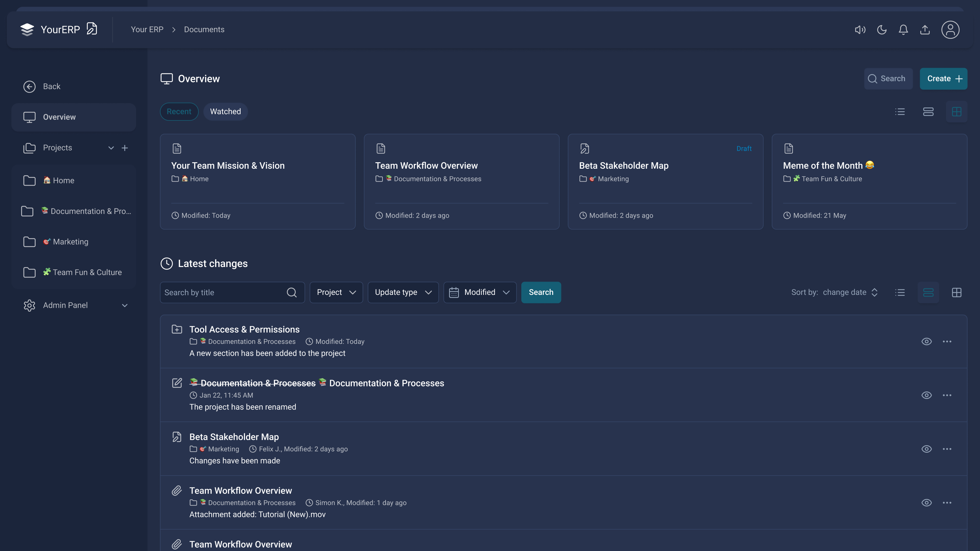Open more options for Simon K. attachment row
The height and width of the screenshot is (551, 980).
pos(947,503)
